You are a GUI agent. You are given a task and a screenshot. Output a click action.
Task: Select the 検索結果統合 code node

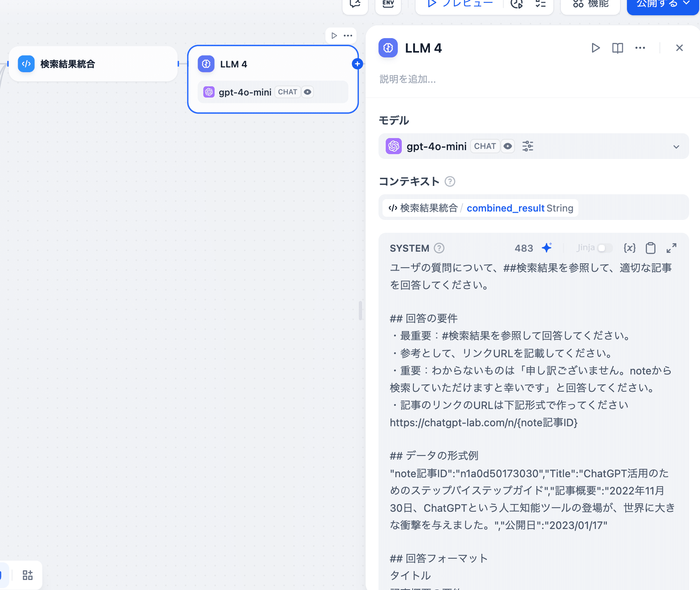(93, 64)
